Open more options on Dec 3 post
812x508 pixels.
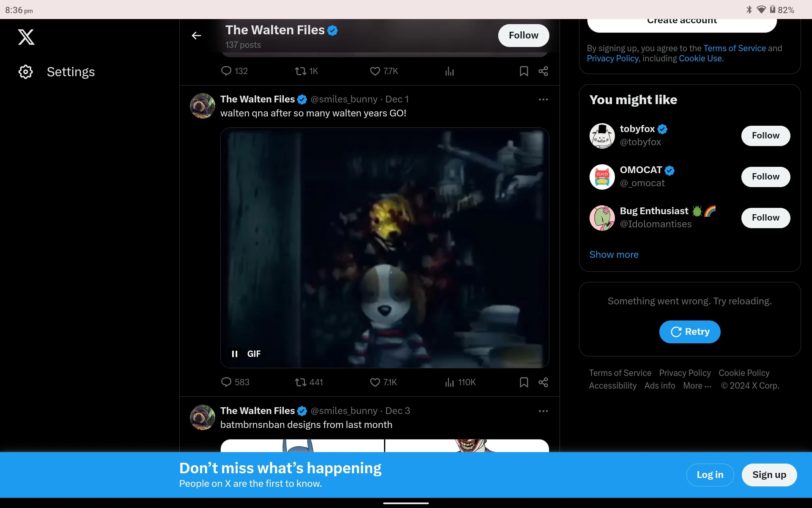coord(543,411)
